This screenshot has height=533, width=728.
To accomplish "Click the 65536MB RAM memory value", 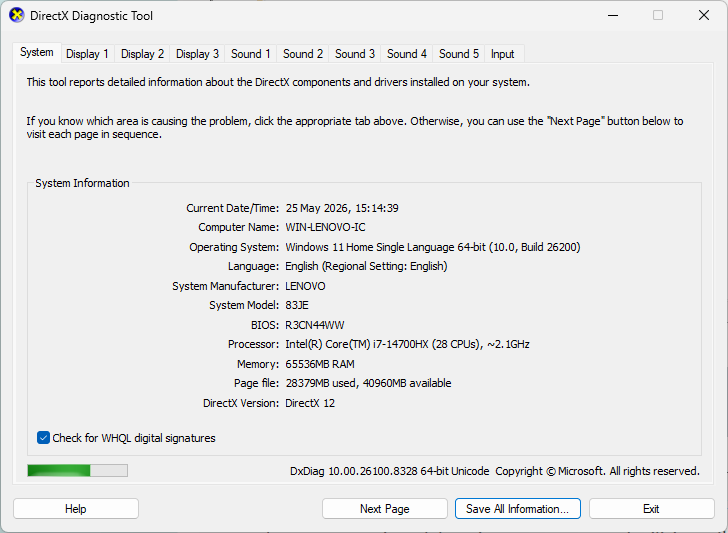I will pos(320,364).
